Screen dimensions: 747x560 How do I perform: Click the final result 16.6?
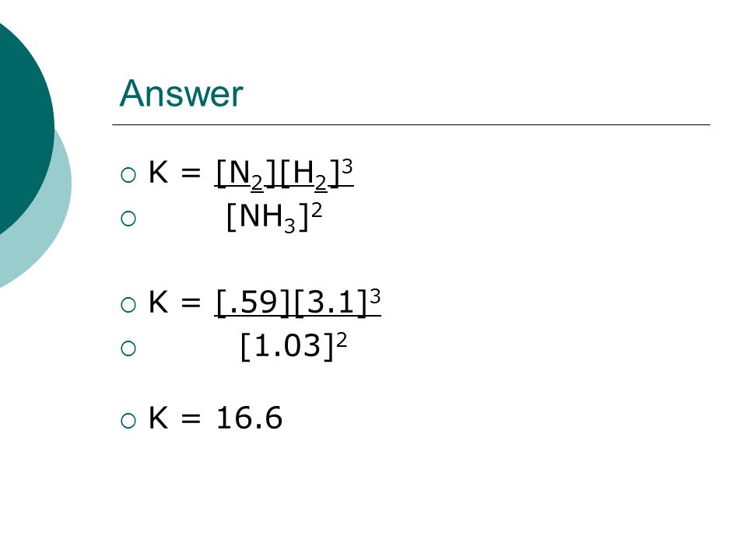coord(249,418)
